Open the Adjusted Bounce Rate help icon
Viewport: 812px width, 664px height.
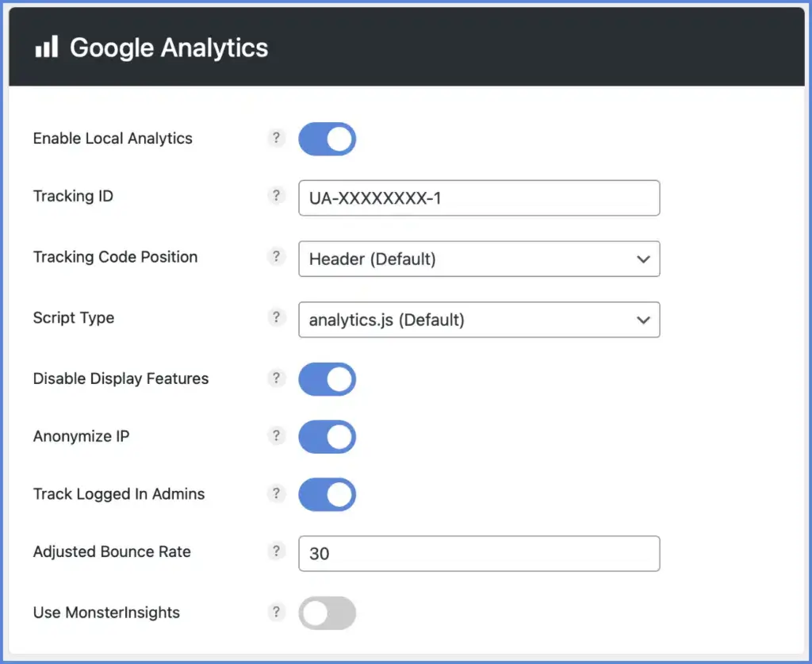click(276, 551)
